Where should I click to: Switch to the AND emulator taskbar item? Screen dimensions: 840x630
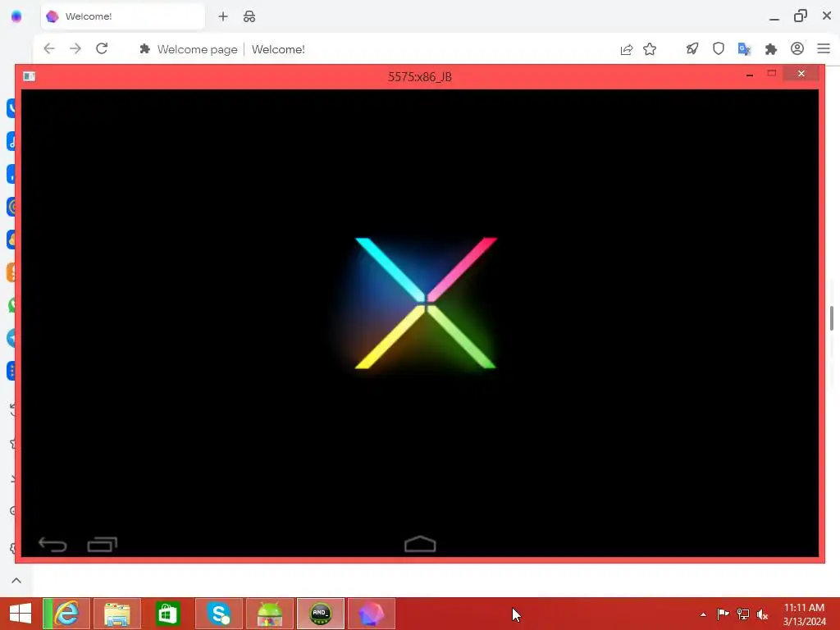click(321, 614)
